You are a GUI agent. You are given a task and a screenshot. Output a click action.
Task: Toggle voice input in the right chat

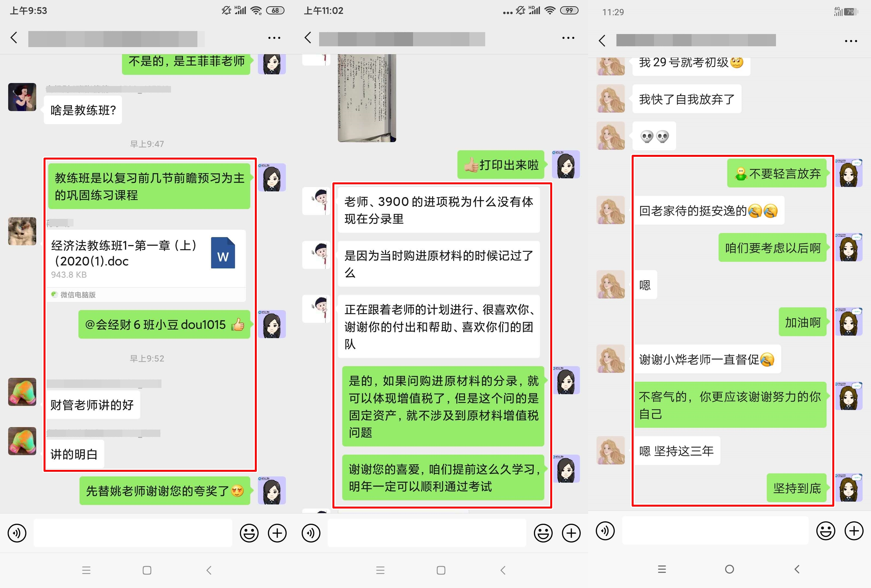pos(605,531)
